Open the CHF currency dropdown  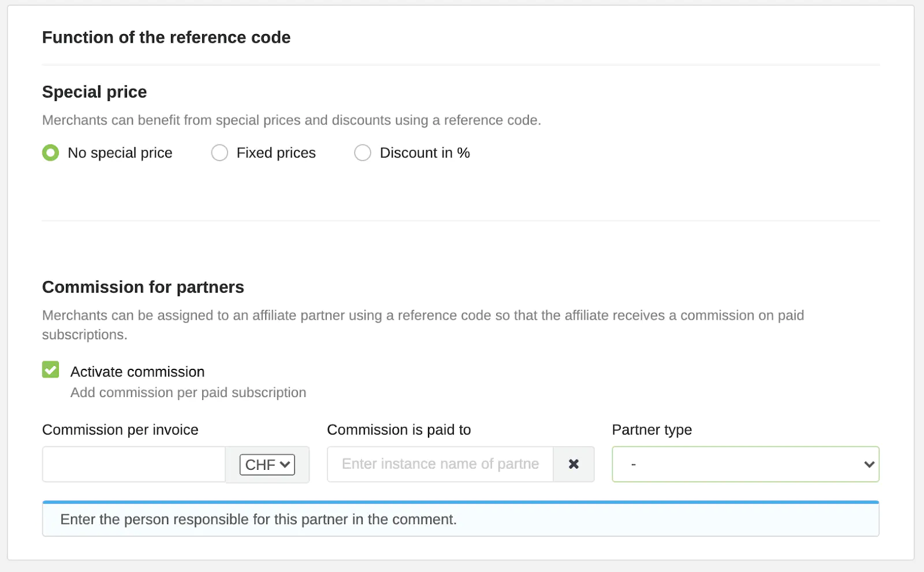click(x=267, y=465)
